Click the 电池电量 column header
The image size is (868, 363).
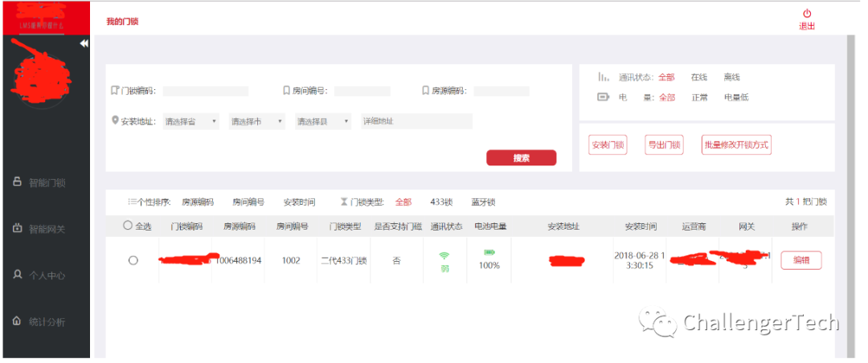tap(490, 226)
